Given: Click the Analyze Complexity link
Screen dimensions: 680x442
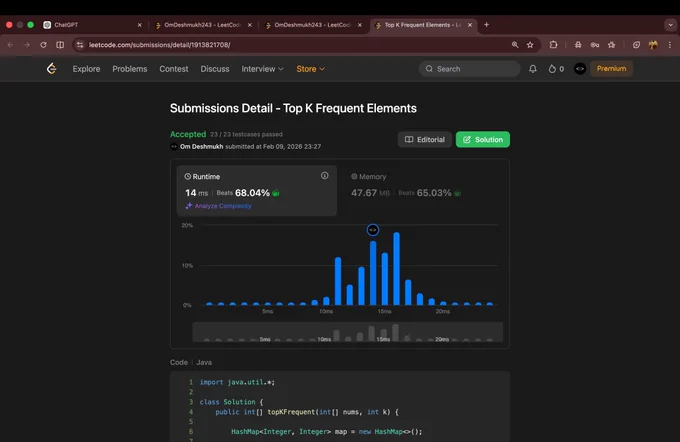Looking at the screenshot, I should pos(219,206).
